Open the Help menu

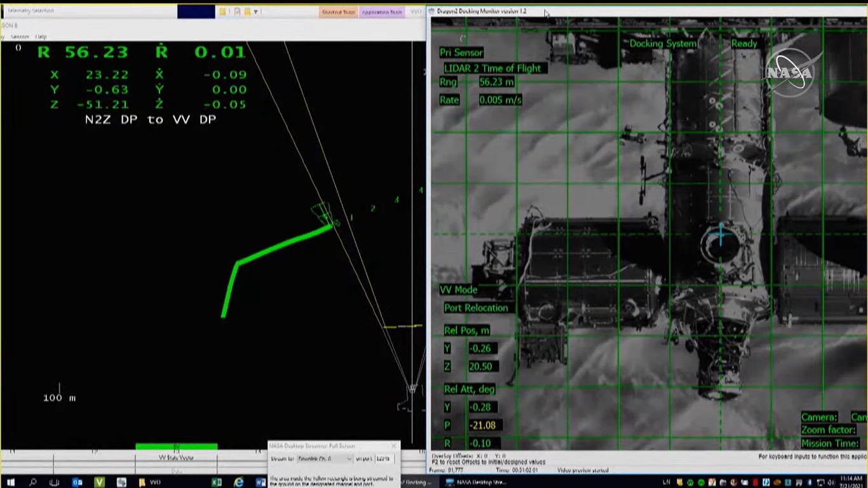pos(41,37)
